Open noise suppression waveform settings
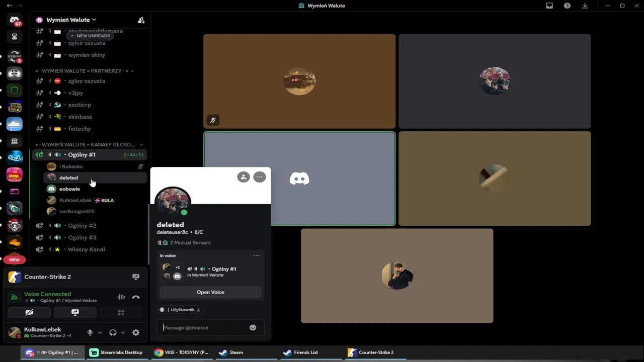This screenshot has height=362, width=644. (x=121, y=297)
